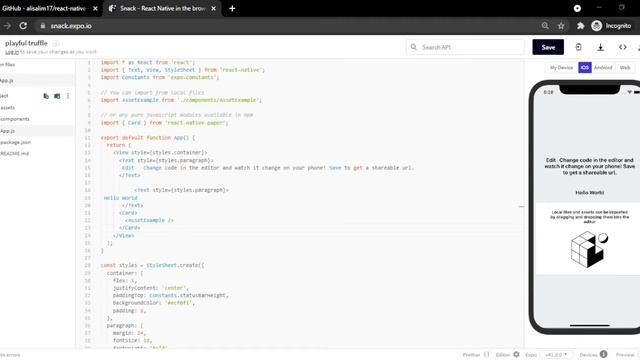Switch to the GitHub browser tab
Viewport: 640px width, 360px height.
tap(44, 8)
